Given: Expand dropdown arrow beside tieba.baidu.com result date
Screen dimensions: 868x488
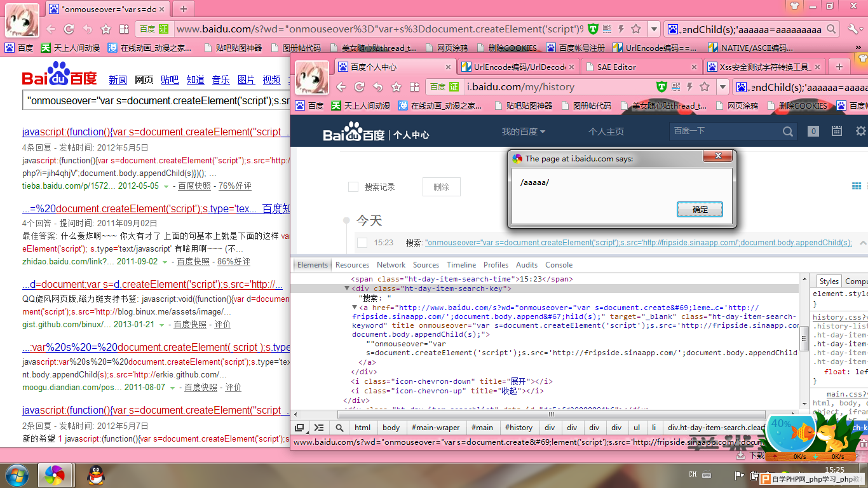Looking at the screenshot, I should coord(166,187).
